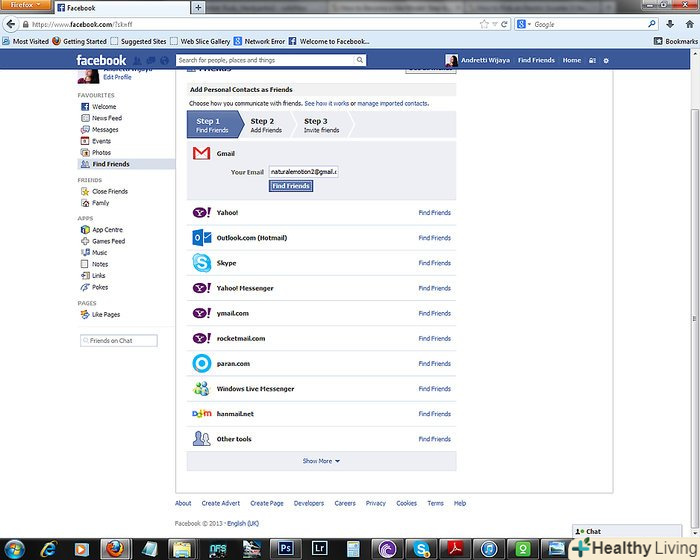The height and width of the screenshot is (560, 700).
Task: Launch Internet Explorer from the taskbar
Action: pyautogui.click(x=48, y=549)
